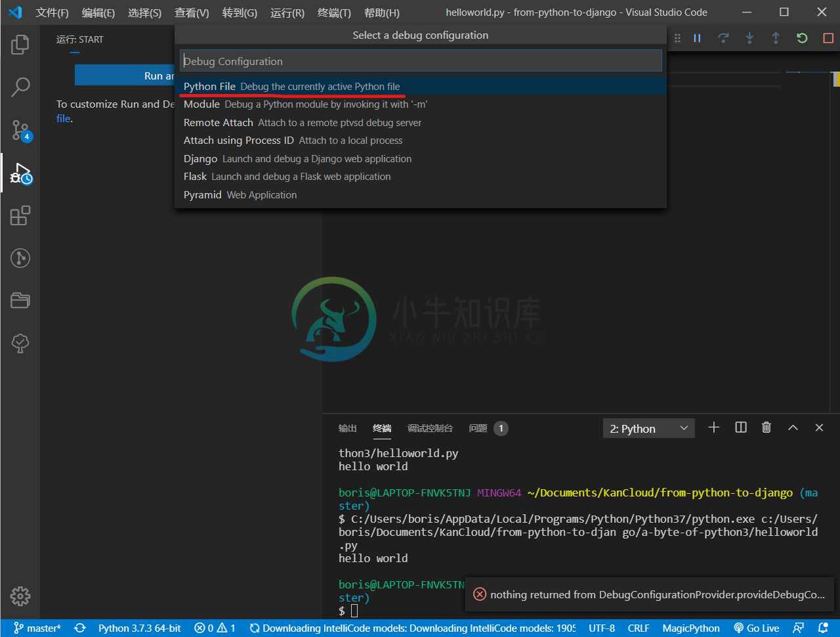Click the feedback icon in status bar
Image resolution: width=840 pixels, height=637 pixels.
(x=798, y=628)
